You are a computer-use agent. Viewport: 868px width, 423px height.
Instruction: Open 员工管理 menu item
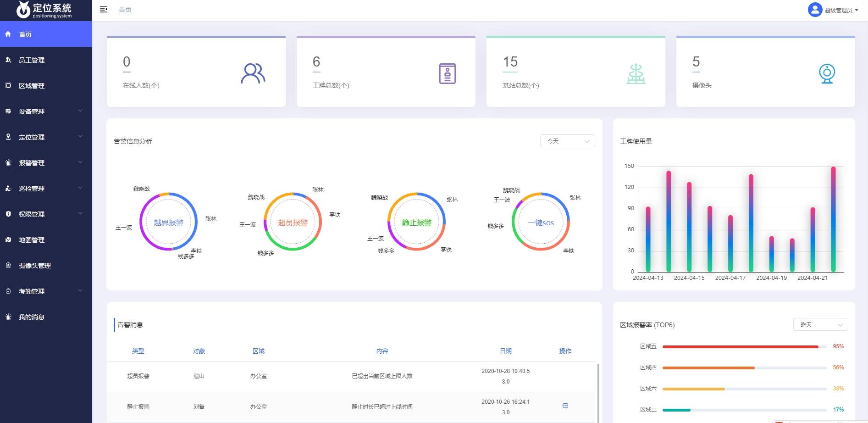46,60
